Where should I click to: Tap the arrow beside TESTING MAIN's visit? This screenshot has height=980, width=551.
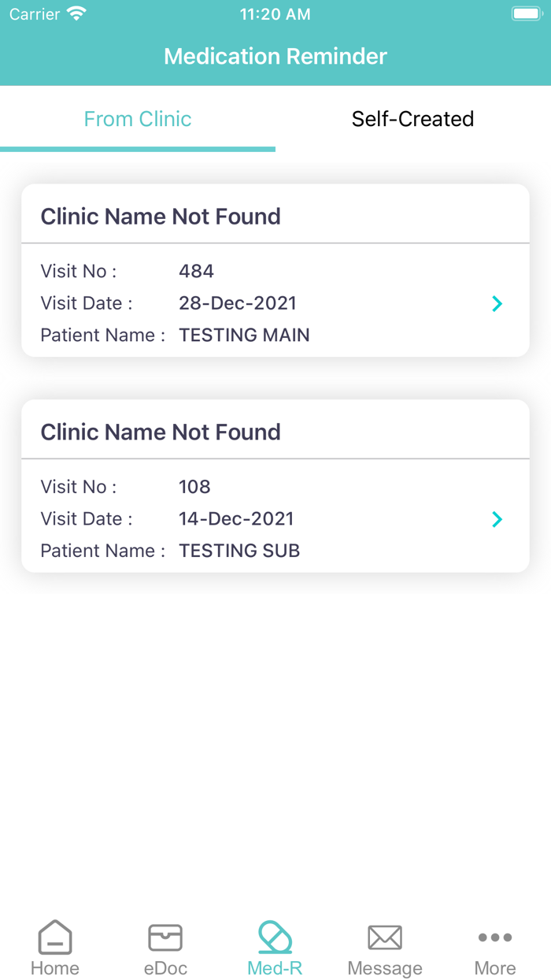click(x=497, y=303)
